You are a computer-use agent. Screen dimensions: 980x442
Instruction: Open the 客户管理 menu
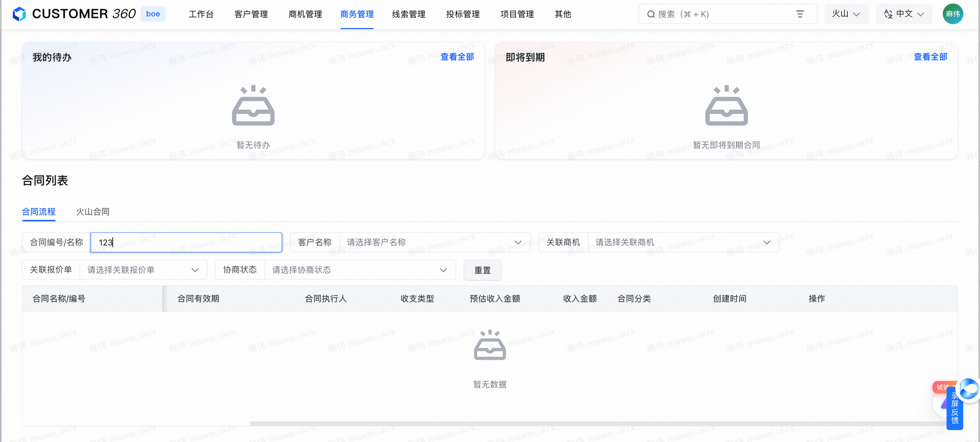(251, 14)
